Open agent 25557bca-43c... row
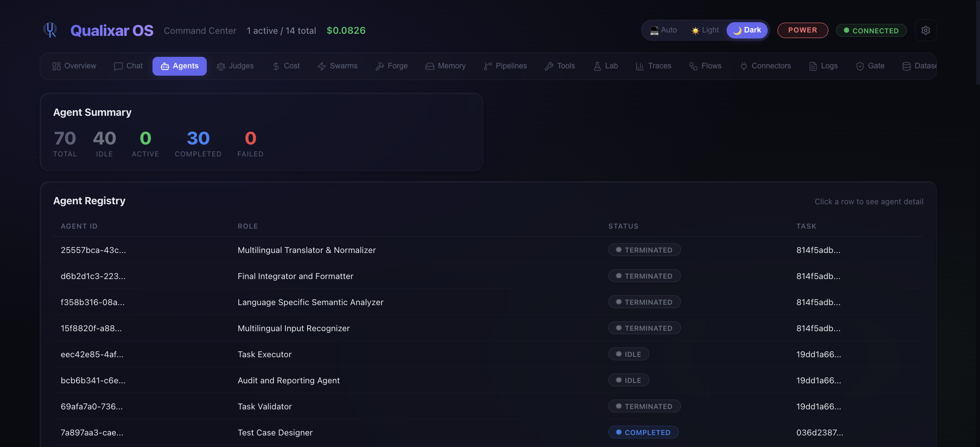Viewport: 980px width, 447px height. tap(488, 250)
